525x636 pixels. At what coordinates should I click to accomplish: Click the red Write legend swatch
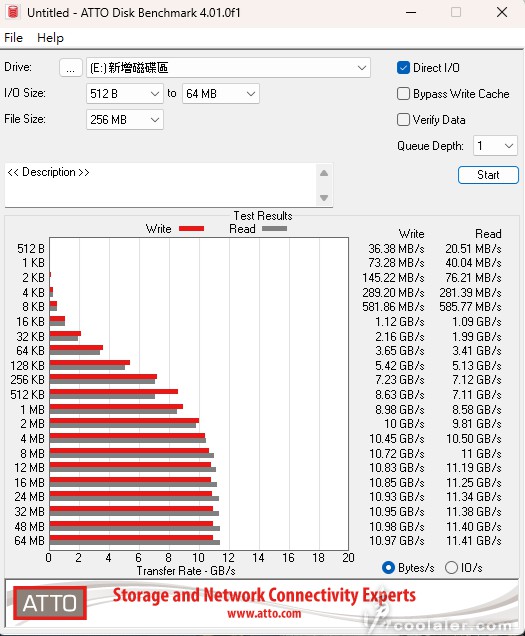pos(191,229)
